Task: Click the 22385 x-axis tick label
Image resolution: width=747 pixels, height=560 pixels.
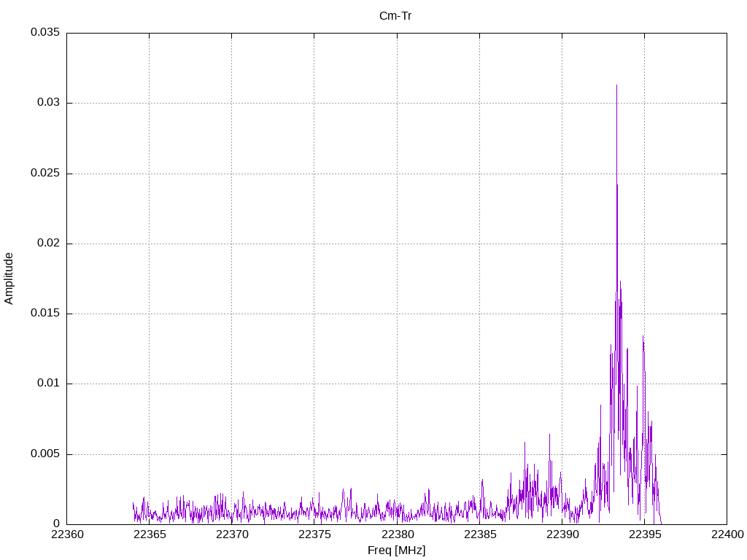Action: coord(479,536)
